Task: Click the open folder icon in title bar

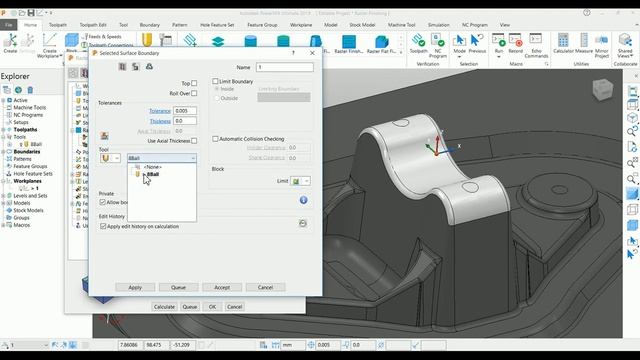Action: pyautogui.click(x=22, y=13)
